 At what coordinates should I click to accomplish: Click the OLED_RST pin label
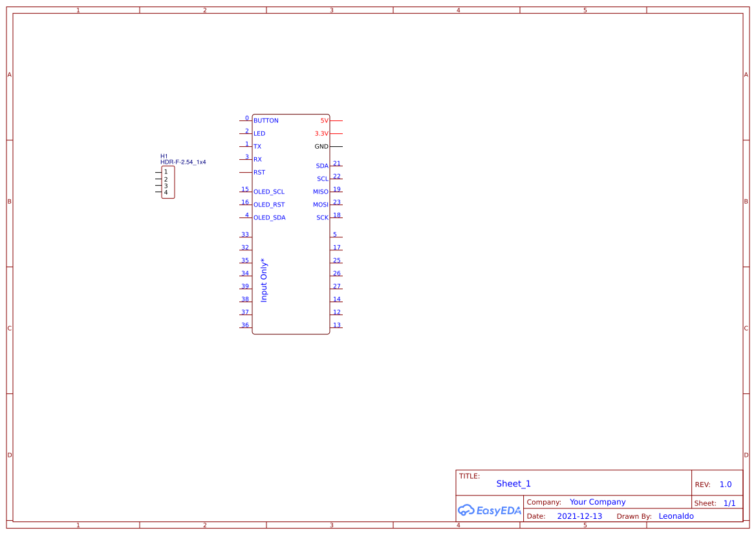268,204
